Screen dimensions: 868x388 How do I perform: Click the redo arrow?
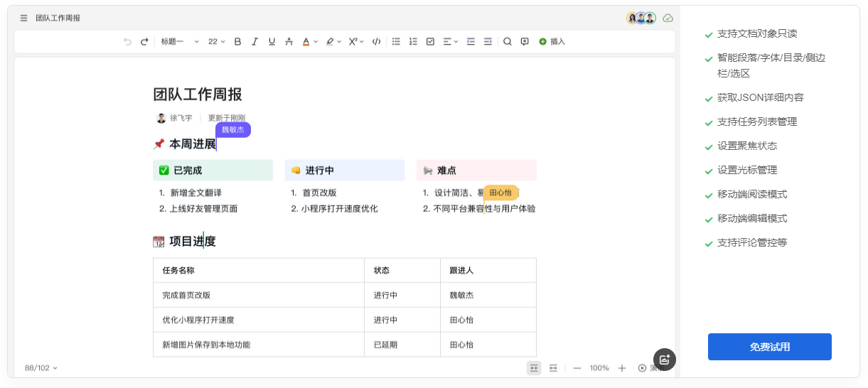tap(144, 42)
